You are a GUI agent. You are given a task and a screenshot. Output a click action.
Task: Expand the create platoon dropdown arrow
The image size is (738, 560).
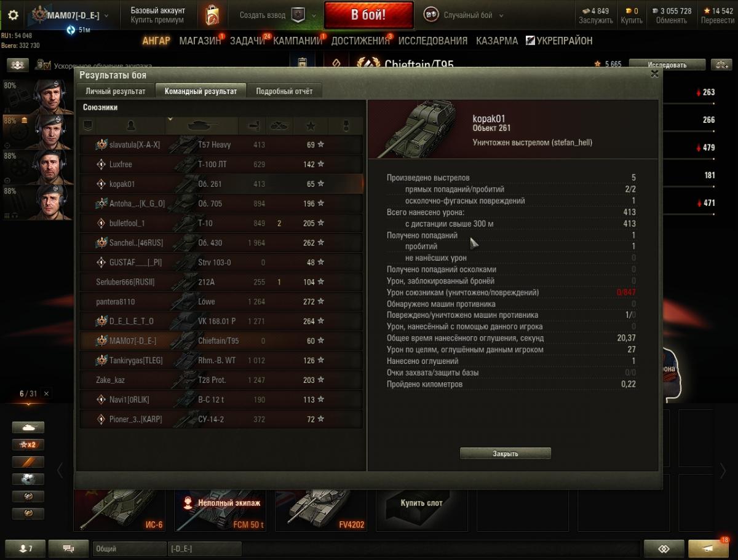click(x=314, y=15)
